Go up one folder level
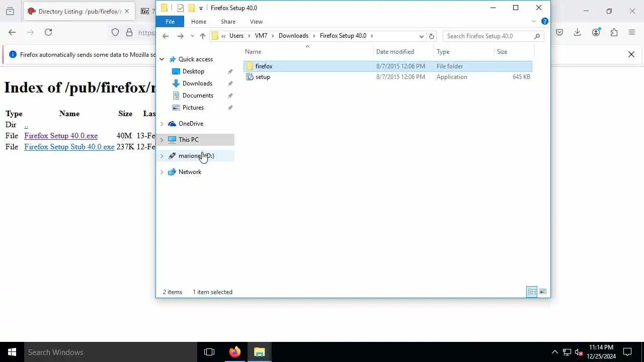The width and height of the screenshot is (644, 362). (203, 36)
